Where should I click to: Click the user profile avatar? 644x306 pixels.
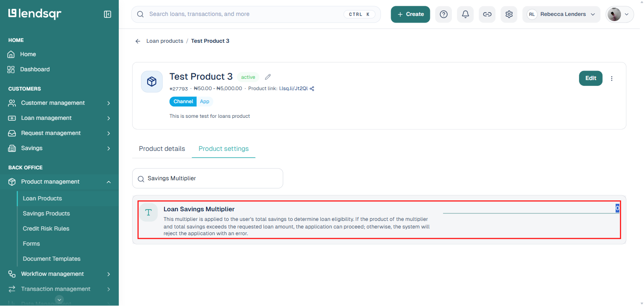614,14
